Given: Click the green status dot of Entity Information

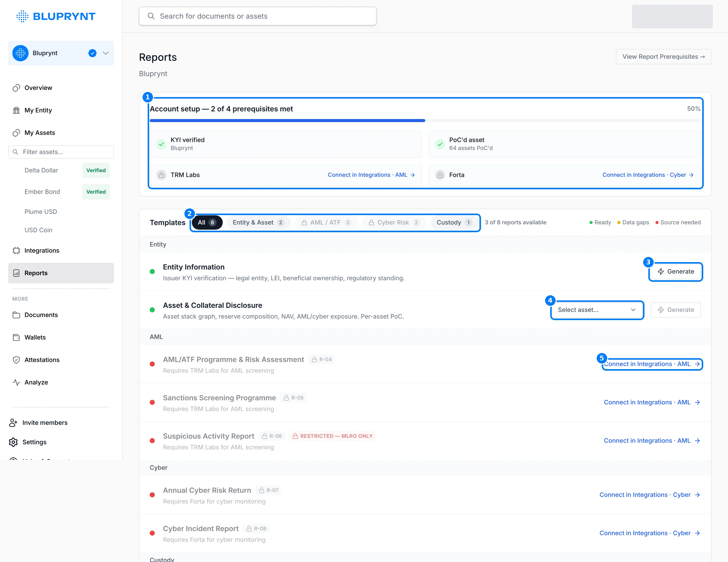Looking at the screenshot, I should point(152,272).
